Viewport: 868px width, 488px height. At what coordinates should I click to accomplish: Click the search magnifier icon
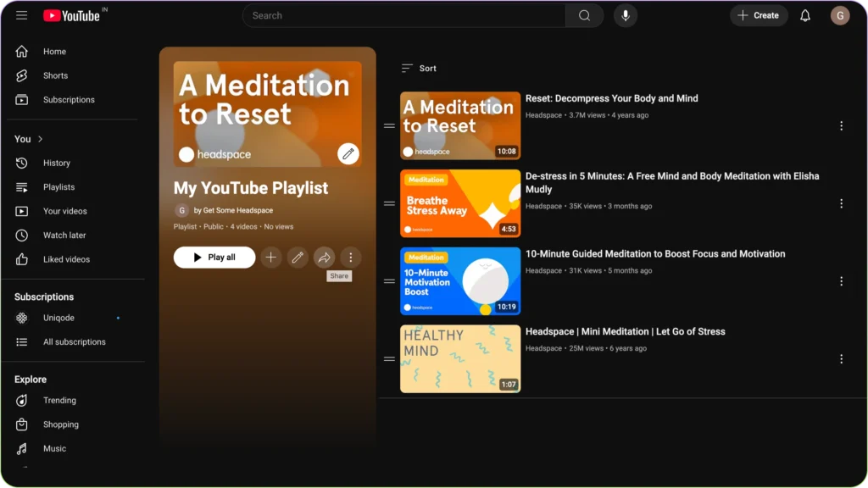tap(583, 15)
